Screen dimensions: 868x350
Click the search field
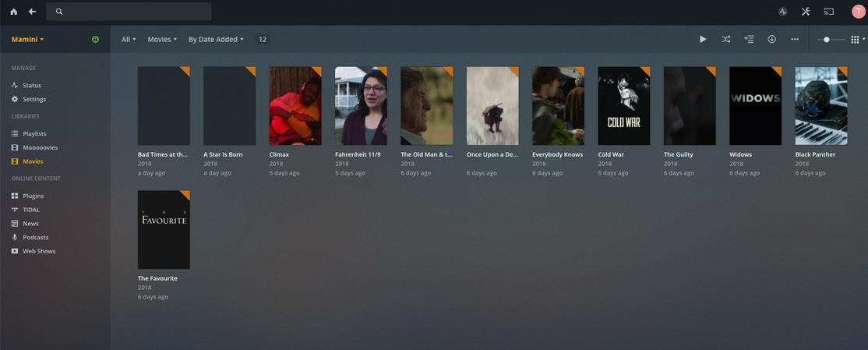point(129,12)
